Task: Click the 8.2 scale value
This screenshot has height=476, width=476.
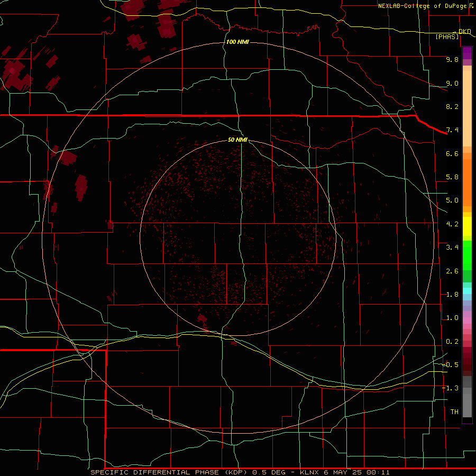Action: pyautogui.click(x=452, y=106)
